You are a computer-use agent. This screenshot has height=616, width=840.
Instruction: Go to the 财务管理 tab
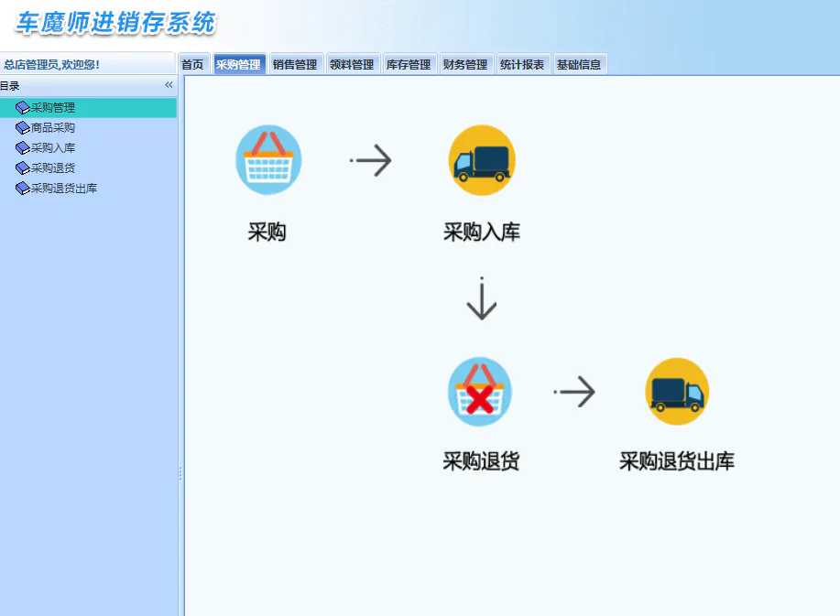pyautogui.click(x=465, y=64)
